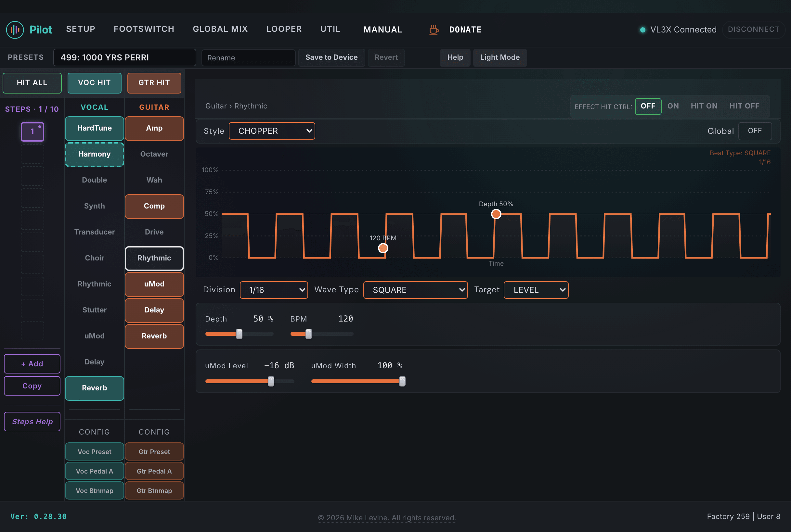Copy the current step

click(32, 386)
